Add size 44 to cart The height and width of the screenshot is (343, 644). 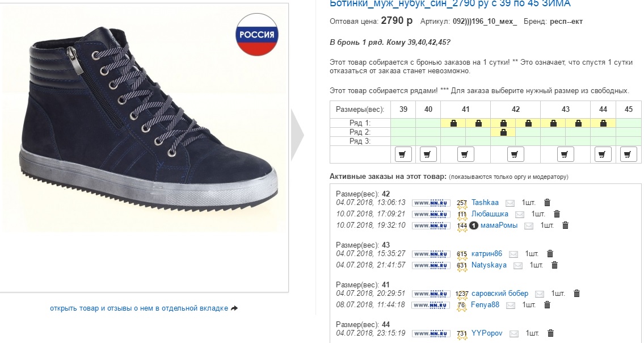(603, 154)
